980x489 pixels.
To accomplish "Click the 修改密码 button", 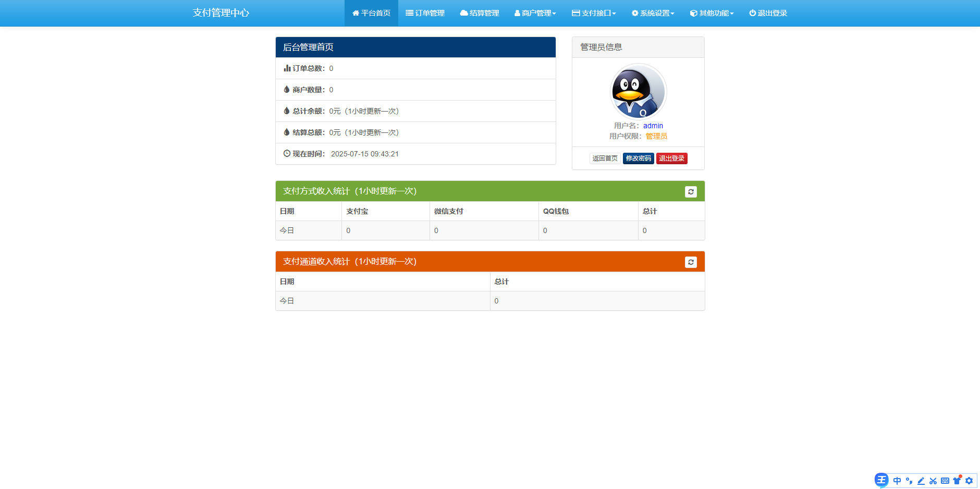I will coord(638,158).
